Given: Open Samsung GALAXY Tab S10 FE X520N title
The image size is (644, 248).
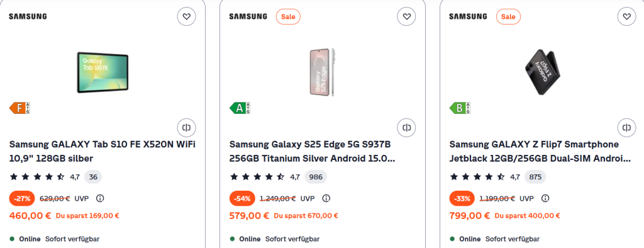Looking at the screenshot, I should click(x=103, y=151).
